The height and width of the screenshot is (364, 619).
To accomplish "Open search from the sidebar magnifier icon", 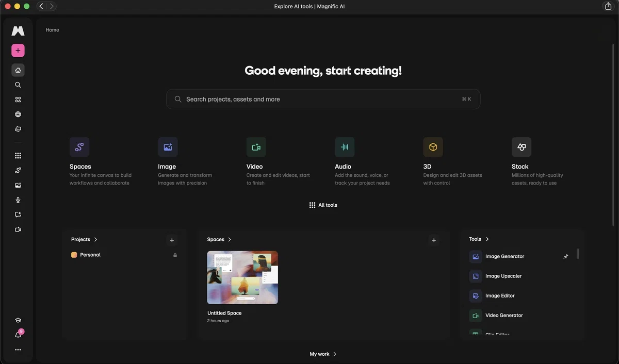I will coord(18,85).
